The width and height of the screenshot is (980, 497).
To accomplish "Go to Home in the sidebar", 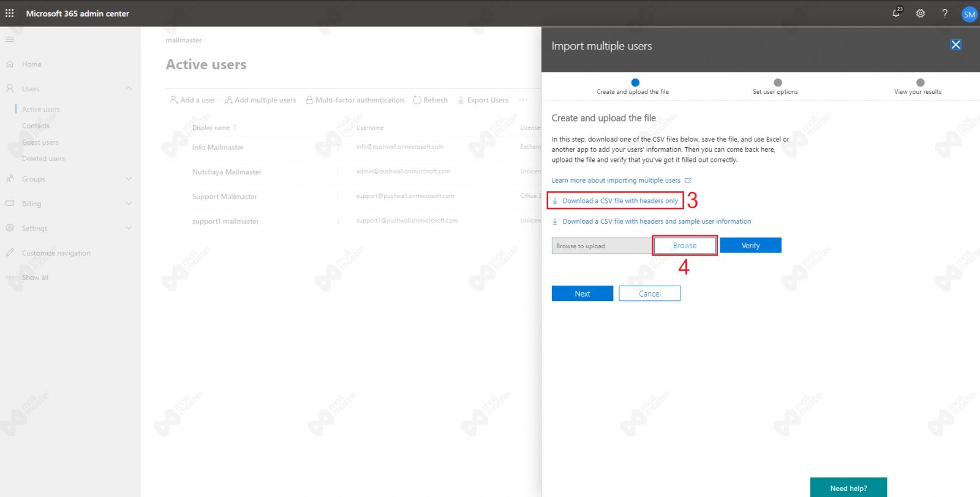I will click(32, 64).
